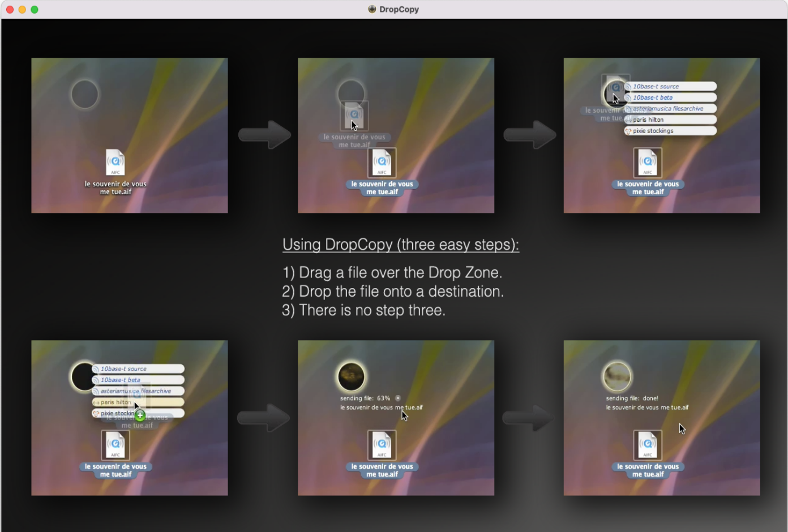Click the AIFC file icon below 'sending file: 63%'

382,445
